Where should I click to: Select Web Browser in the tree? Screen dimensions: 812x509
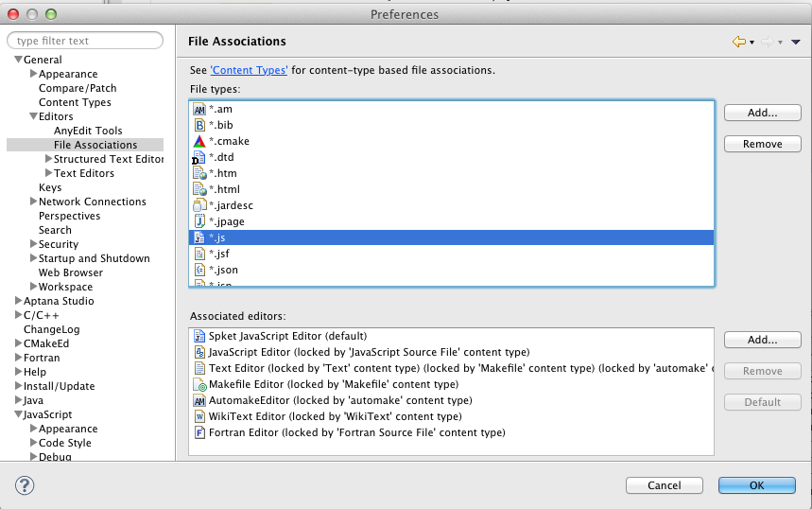71,272
